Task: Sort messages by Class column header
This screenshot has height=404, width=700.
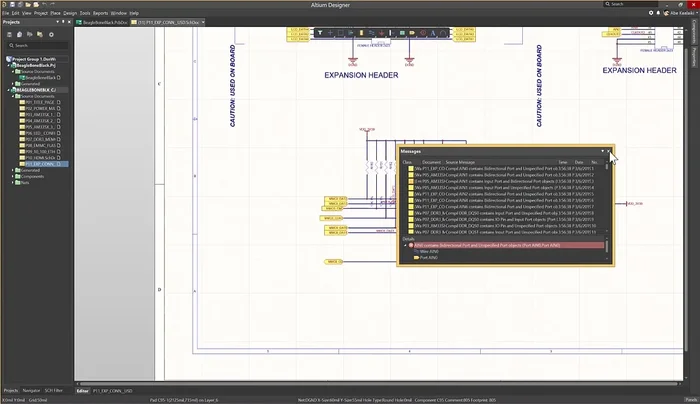Action: (x=408, y=161)
